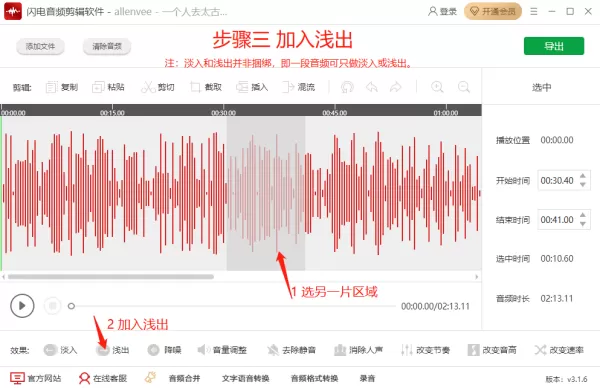Screen dimensions: 600x388
Task: Increase start time (开始时间) with up arrow
Action: 583,176
